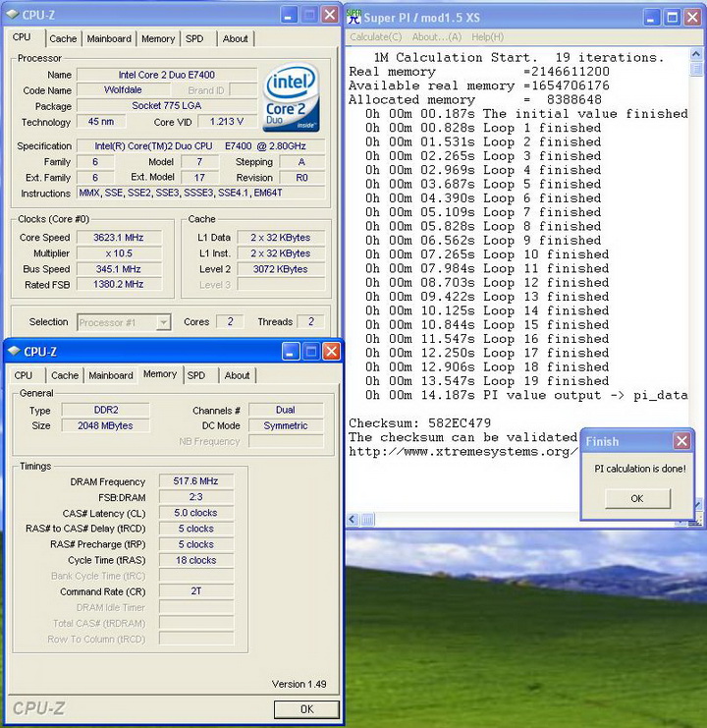Click the Package value Socket 775 LGA
Viewport: 707px width, 728px height.
[x=167, y=105]
